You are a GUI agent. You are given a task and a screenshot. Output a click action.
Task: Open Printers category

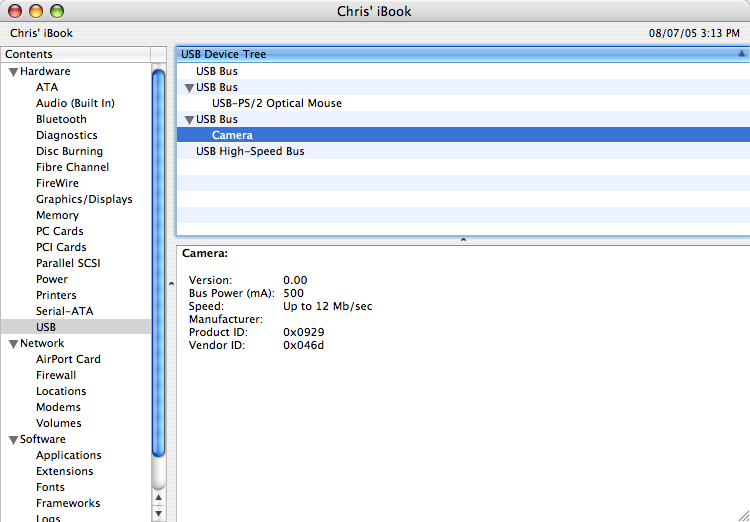coord(56,295)
